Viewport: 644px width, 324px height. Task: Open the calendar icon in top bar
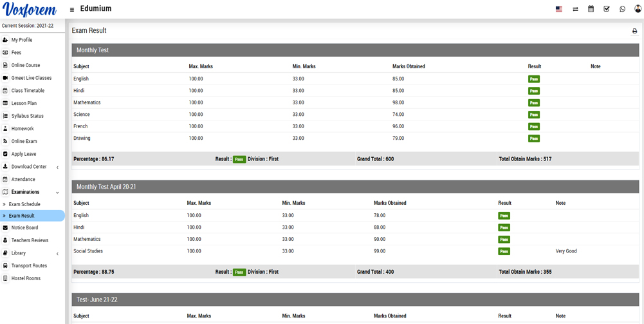(x=591, y=9)
